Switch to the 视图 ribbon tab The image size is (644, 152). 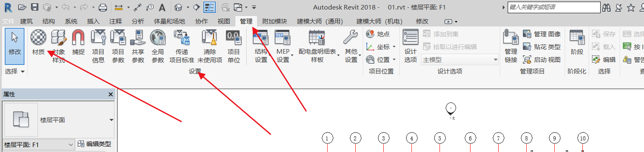(x=224, y=21)
